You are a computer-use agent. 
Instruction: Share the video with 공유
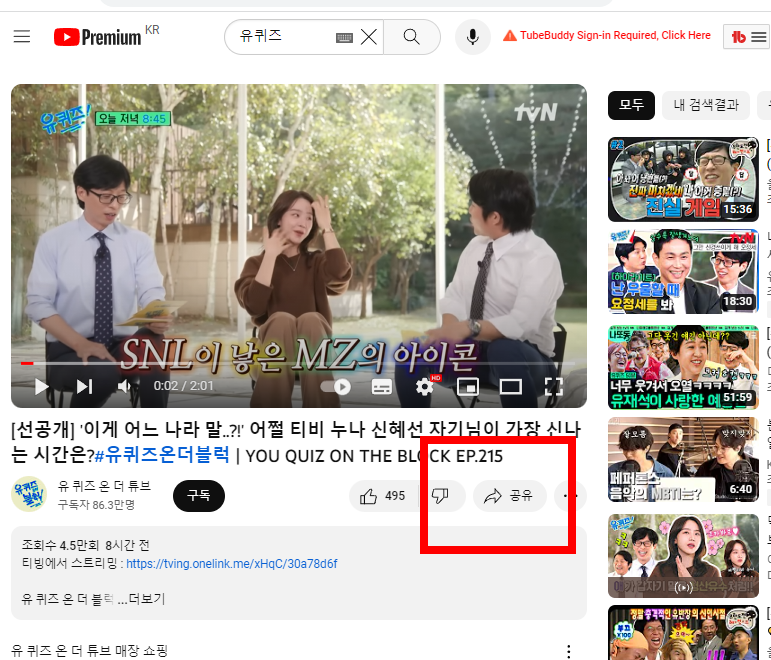[x=509, y=496]
